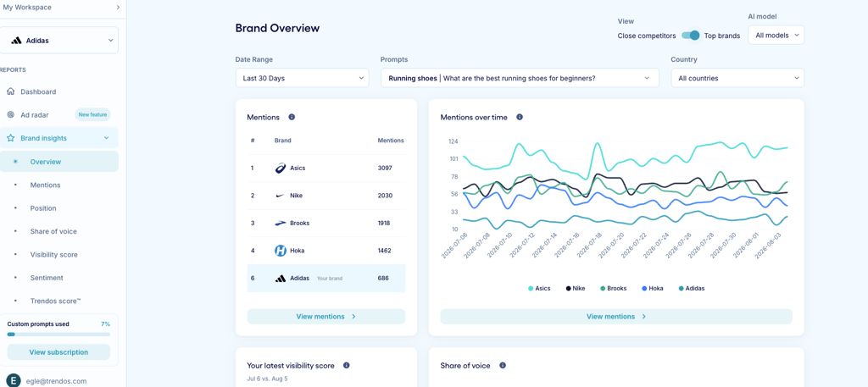The width and height of the screenshot is (868, 387).
Task: Click the Adidas logo in workspace selector
Action: coord(17,41)
